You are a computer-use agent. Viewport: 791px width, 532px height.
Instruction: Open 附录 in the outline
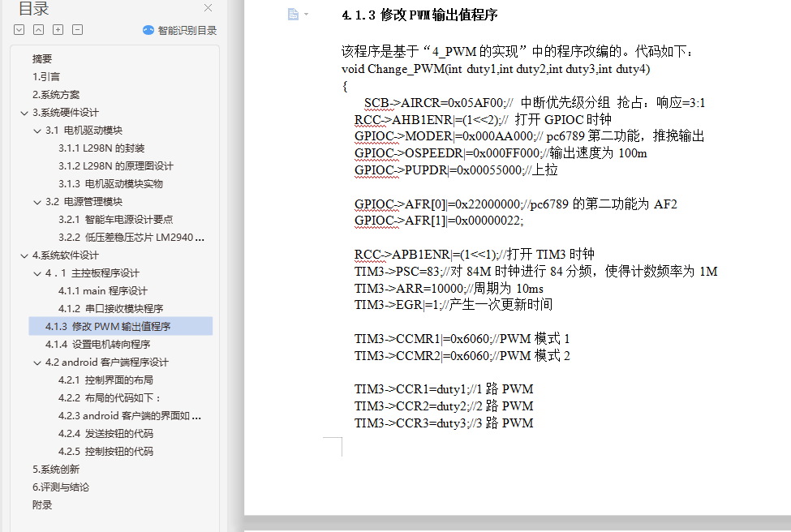[42, 505]
